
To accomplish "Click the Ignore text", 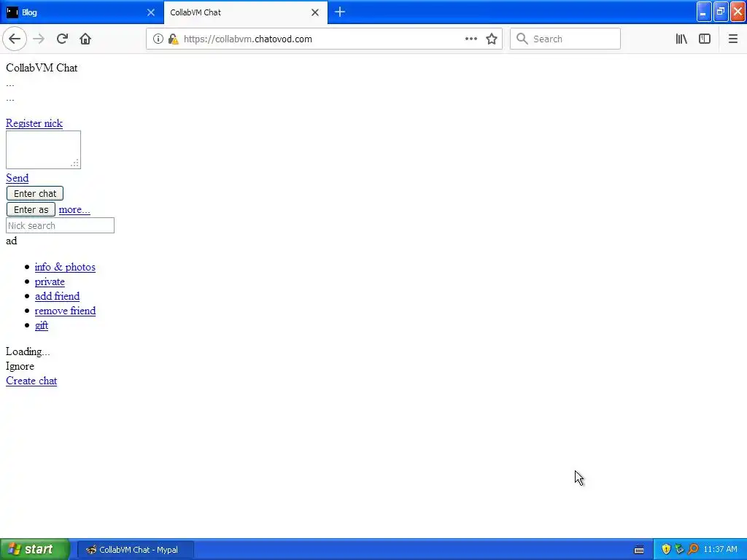I will 20,366.
